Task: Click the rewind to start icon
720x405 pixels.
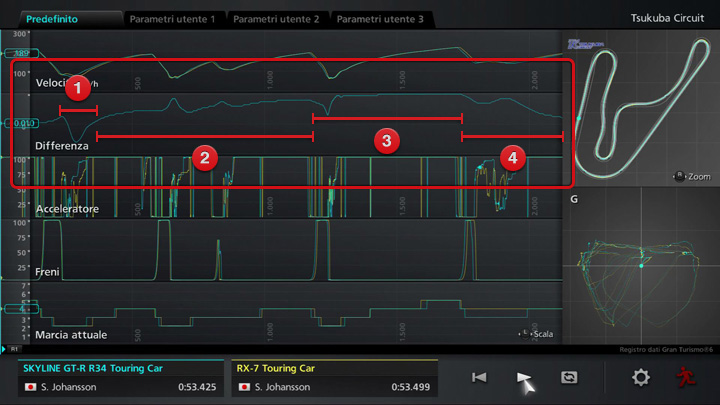Action: point(479,377)
